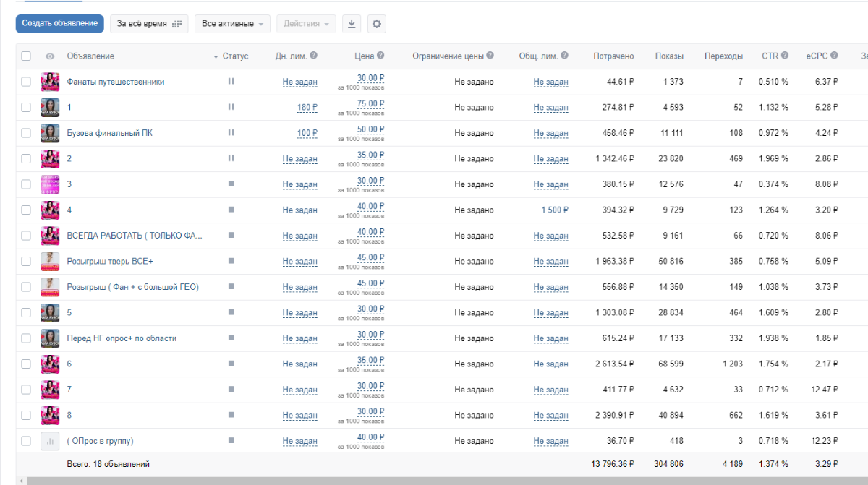The image size is (868, 485).
Task: Check the box for ad 2
Action: (x=26, y=158)
